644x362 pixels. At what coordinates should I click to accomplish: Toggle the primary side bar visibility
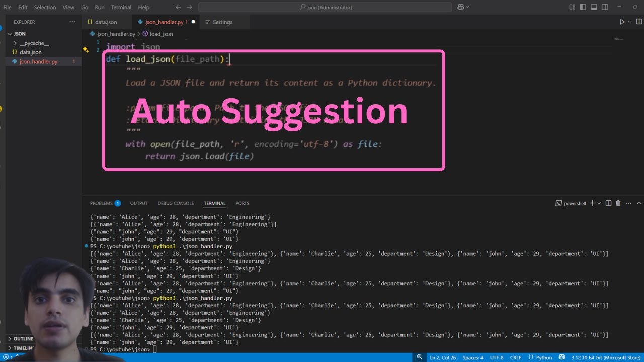(583, 7)
